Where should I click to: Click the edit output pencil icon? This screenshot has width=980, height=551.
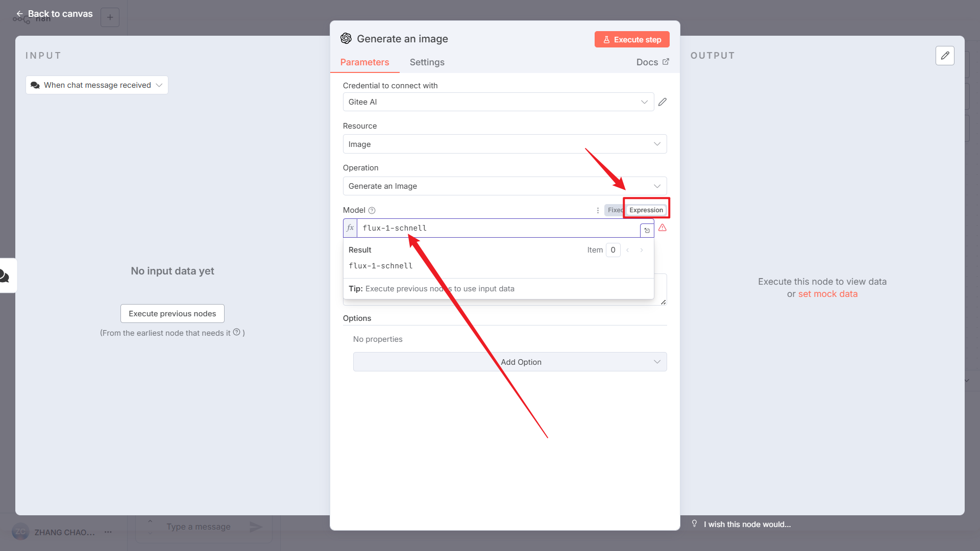click(945, 56)
